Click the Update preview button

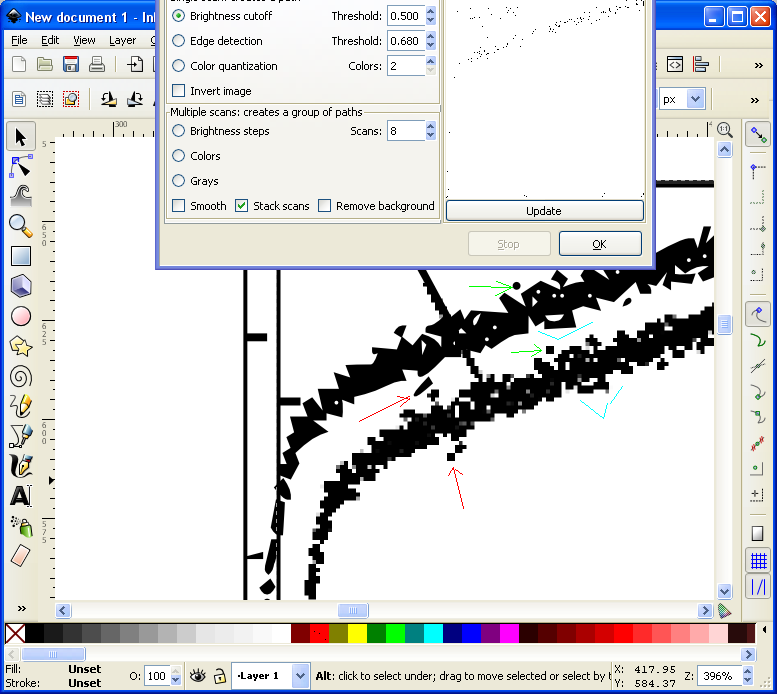[x=545, y=211]
